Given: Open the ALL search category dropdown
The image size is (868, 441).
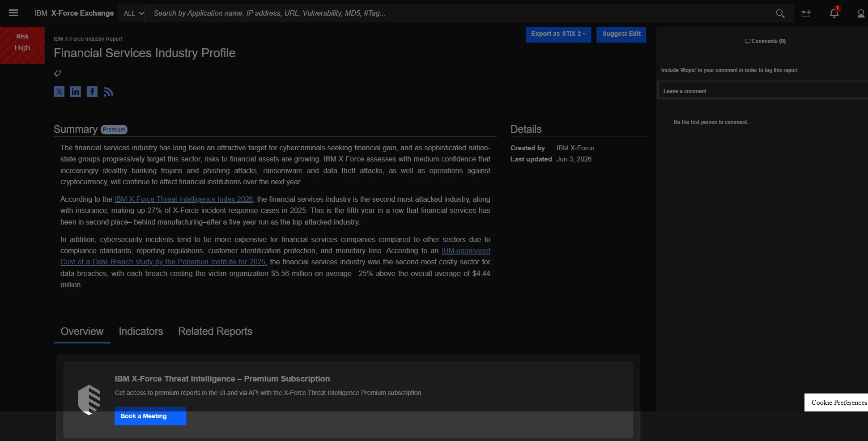Looking at the screenshot, I should (133, 13).
